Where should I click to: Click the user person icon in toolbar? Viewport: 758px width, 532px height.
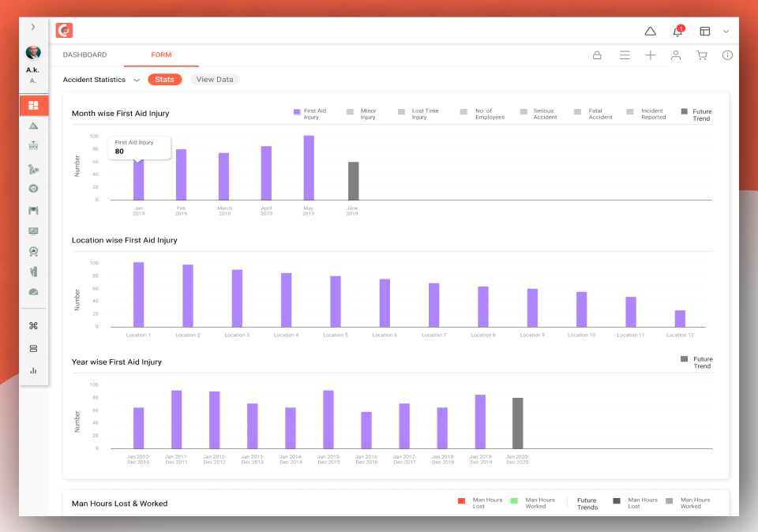[x=676, y=55]
